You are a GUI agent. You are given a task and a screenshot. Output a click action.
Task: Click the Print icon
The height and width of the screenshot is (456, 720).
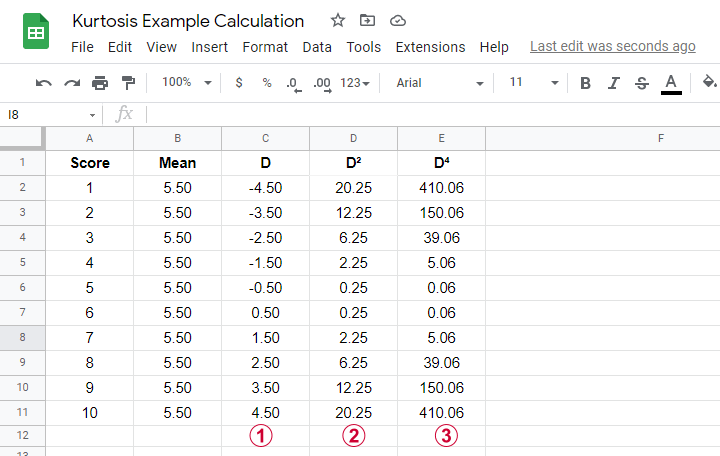coord(100,83)
